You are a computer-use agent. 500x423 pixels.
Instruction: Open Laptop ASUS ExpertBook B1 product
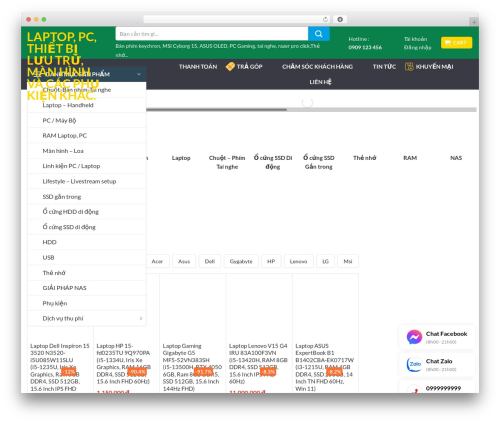point(324,367)
